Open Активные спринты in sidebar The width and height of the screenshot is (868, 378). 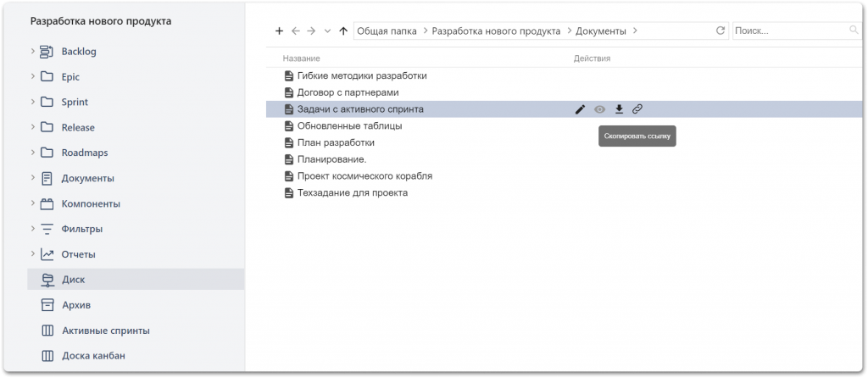pos(99,331)
